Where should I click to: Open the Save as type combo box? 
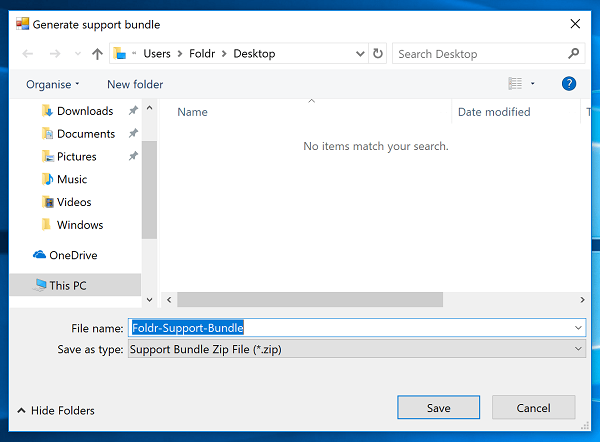point(357,349)
